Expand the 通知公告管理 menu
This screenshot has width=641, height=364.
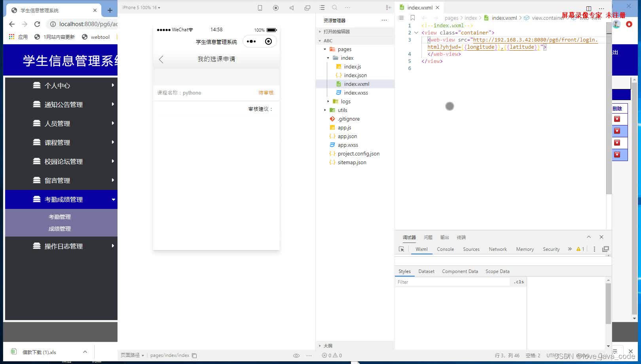click(x=61, y=104)
